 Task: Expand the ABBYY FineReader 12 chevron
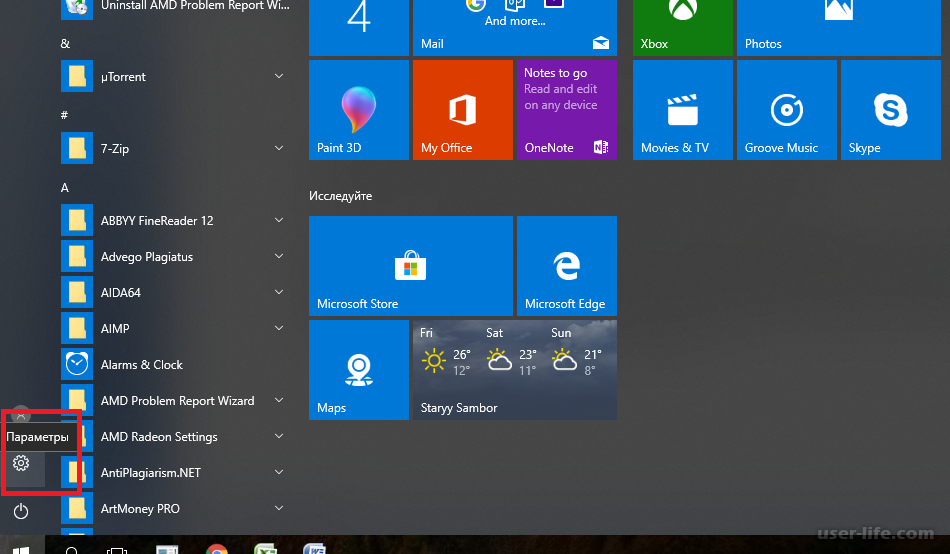[x=279, y=220]
